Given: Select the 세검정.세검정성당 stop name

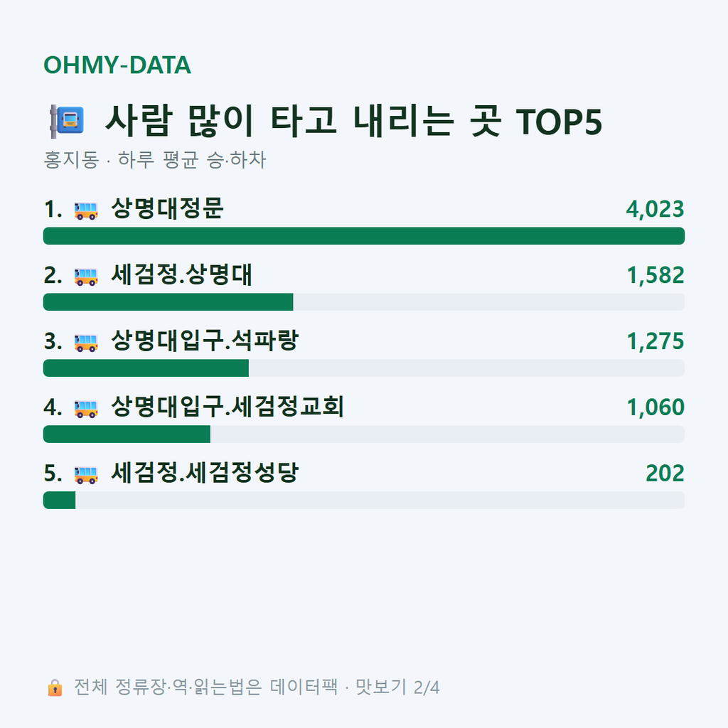Looking at the screenshot, I should tap(205, 473).
